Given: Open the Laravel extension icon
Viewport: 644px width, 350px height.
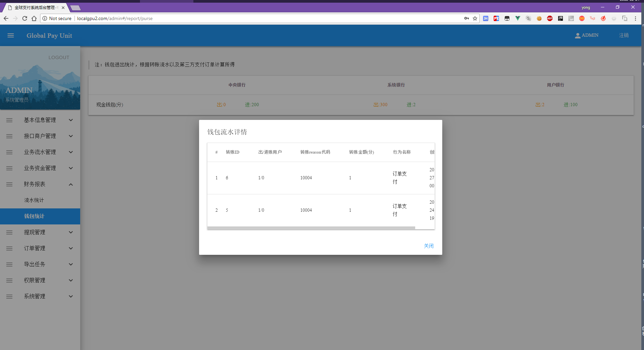Looking at the screenshot, I should click(593, 18).
